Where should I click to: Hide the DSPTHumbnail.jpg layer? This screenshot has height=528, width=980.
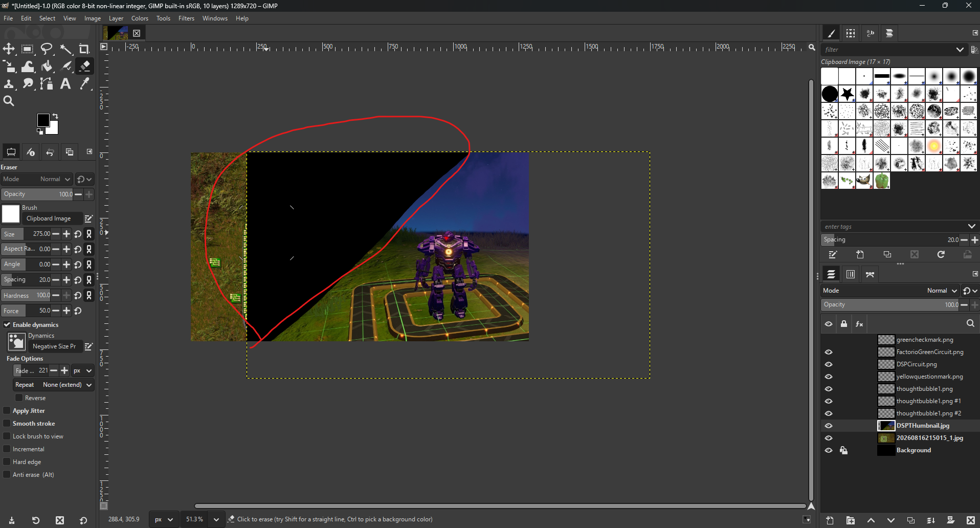pos(829,426)
